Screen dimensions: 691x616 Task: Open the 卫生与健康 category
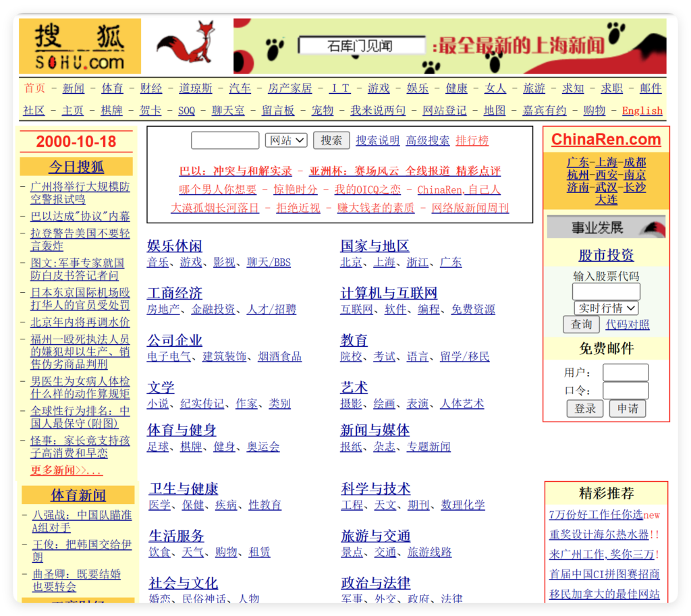(x=184, y=488)
